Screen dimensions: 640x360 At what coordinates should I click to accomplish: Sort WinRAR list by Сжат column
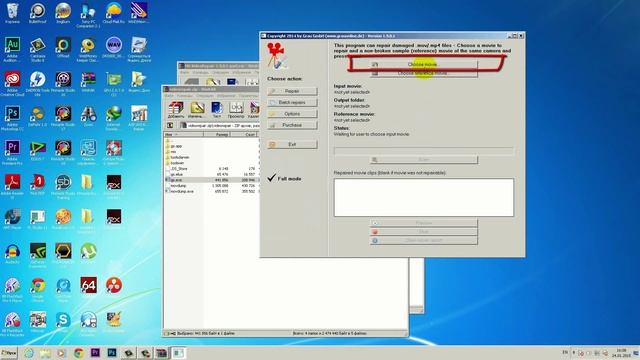click(244, 134)
